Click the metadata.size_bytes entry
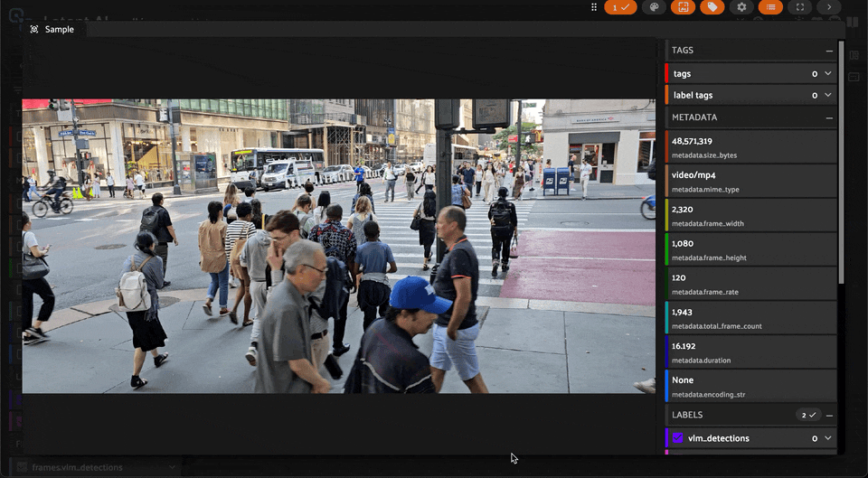Image resolution: width=868 pixels, height=478 pixels. [750, 147]
